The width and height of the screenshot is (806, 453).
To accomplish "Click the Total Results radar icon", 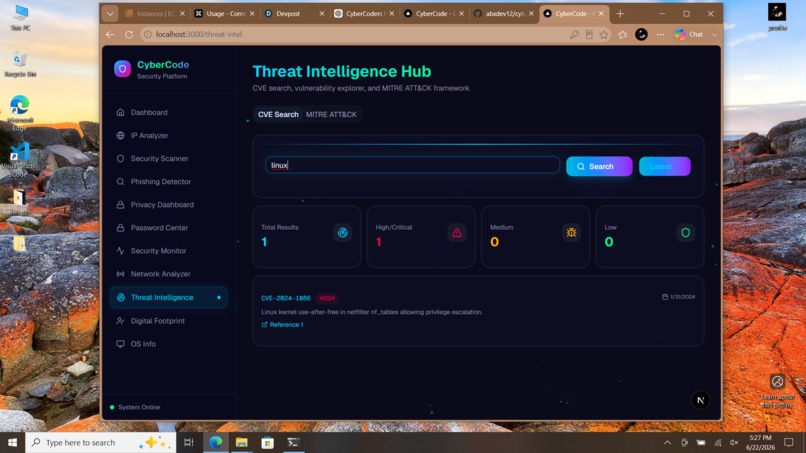I will coord(342,233).
